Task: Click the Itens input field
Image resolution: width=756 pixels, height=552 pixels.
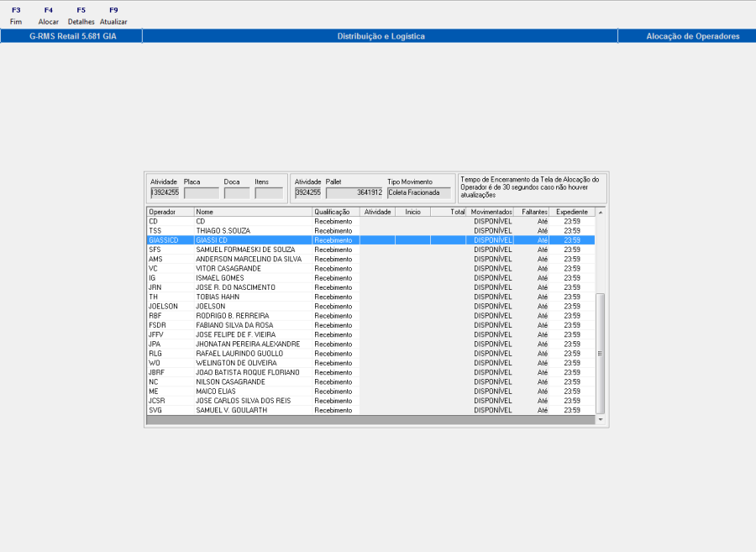Action: pos(269,193)
